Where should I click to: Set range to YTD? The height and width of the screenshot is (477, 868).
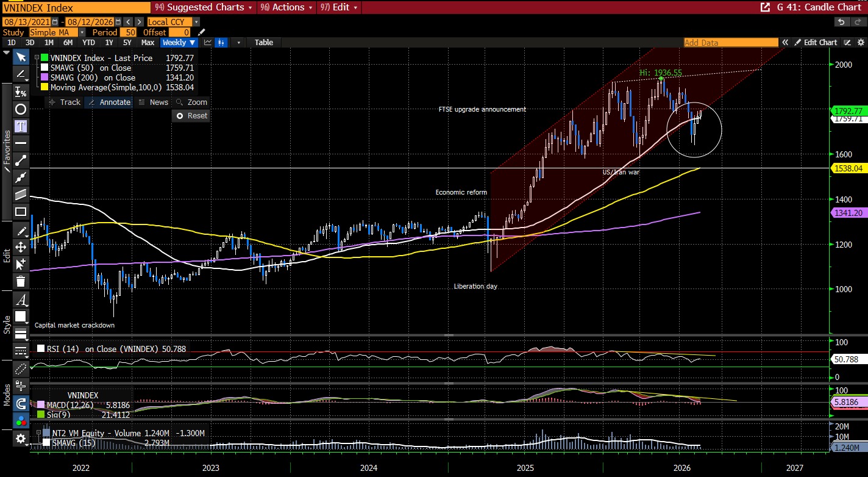88,43
